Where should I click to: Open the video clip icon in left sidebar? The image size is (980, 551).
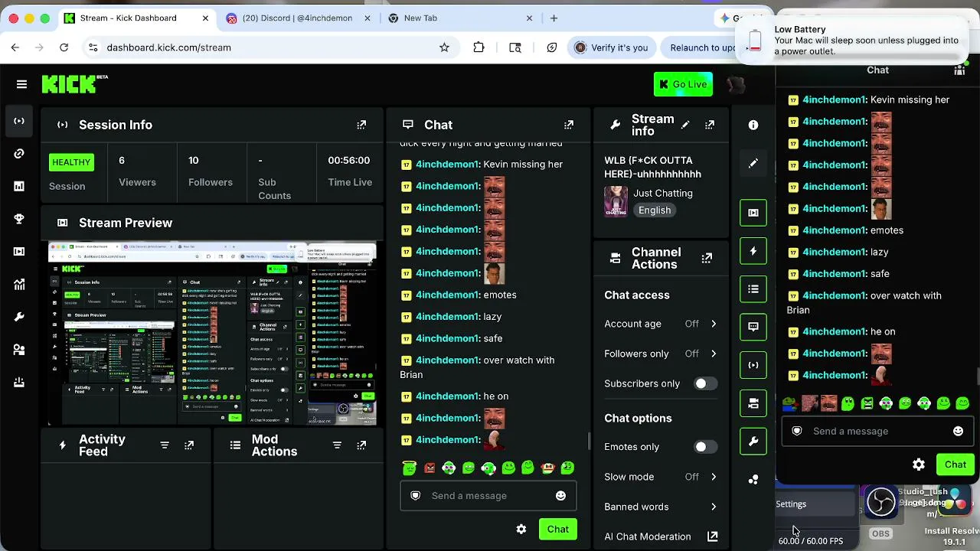point(19,252)
